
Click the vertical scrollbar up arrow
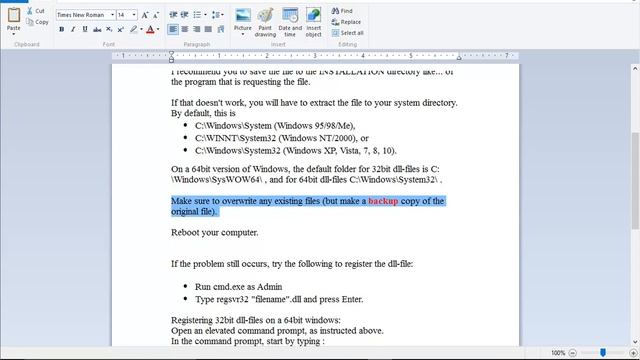tap(635, 69)
